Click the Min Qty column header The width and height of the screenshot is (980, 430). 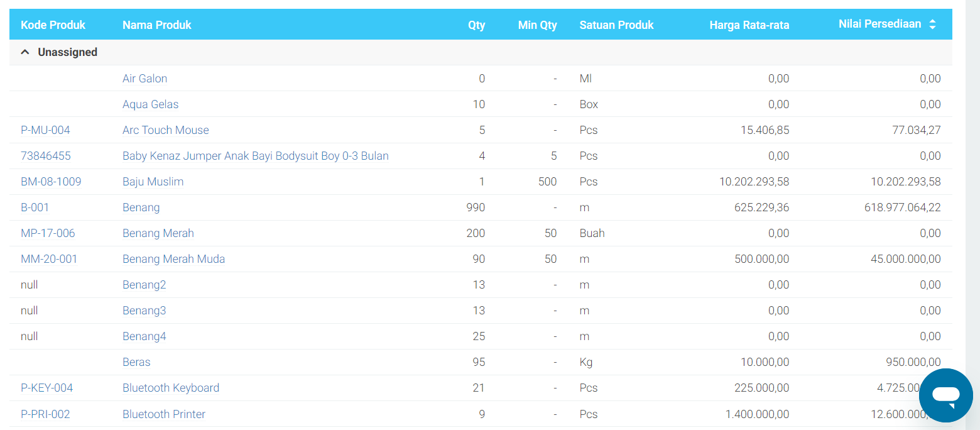coord(537,25)
